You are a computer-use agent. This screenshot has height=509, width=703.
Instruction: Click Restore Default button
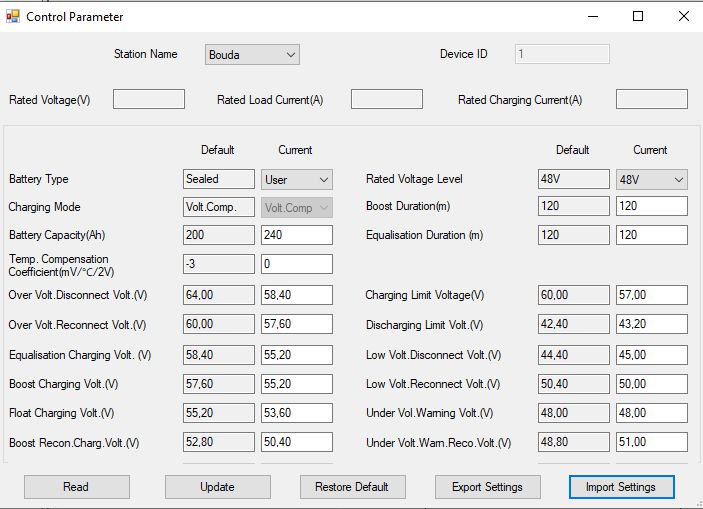pyautogui.click(x=352, y=487)
